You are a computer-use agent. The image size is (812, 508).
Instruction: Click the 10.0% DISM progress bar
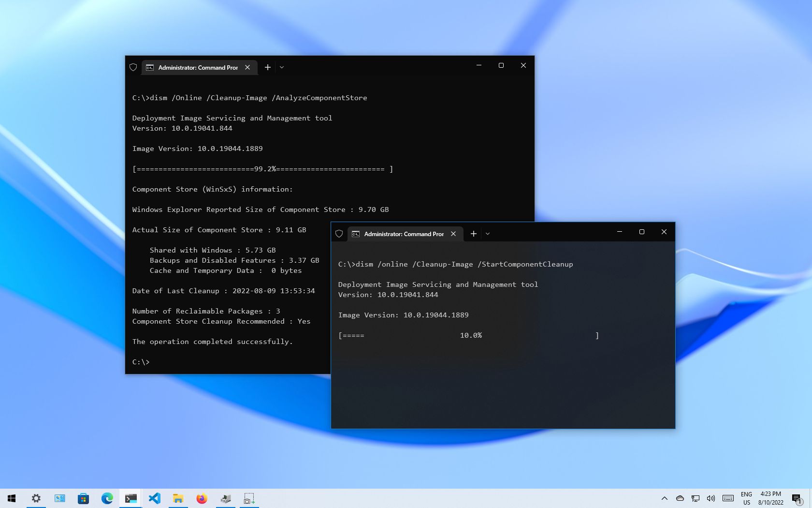point(469,335)
